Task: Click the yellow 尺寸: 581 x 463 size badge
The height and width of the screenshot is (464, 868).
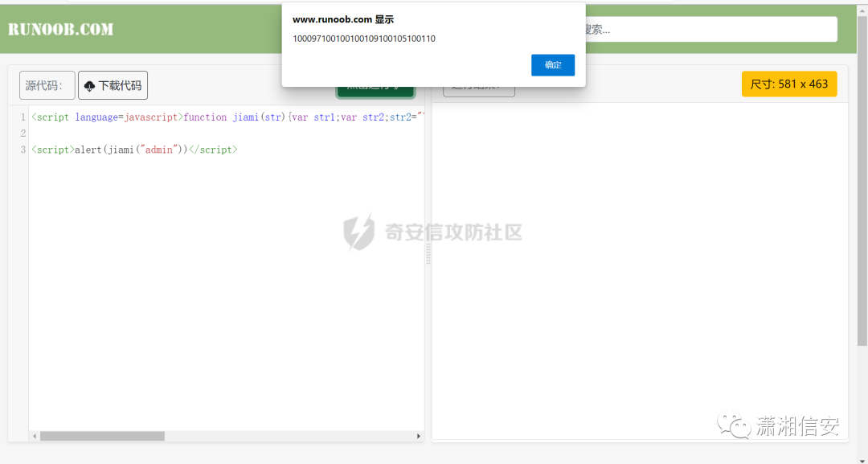Action: tap(788, 84)
